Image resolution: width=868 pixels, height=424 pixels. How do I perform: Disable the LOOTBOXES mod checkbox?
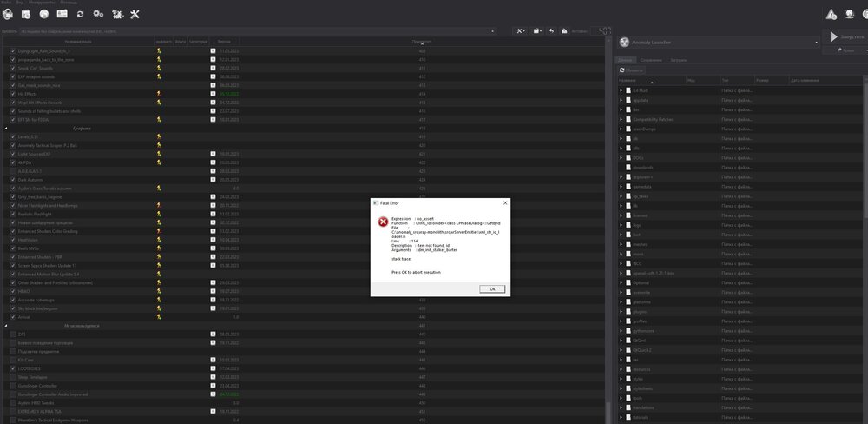pyautogui.click(x=13, y=368)
